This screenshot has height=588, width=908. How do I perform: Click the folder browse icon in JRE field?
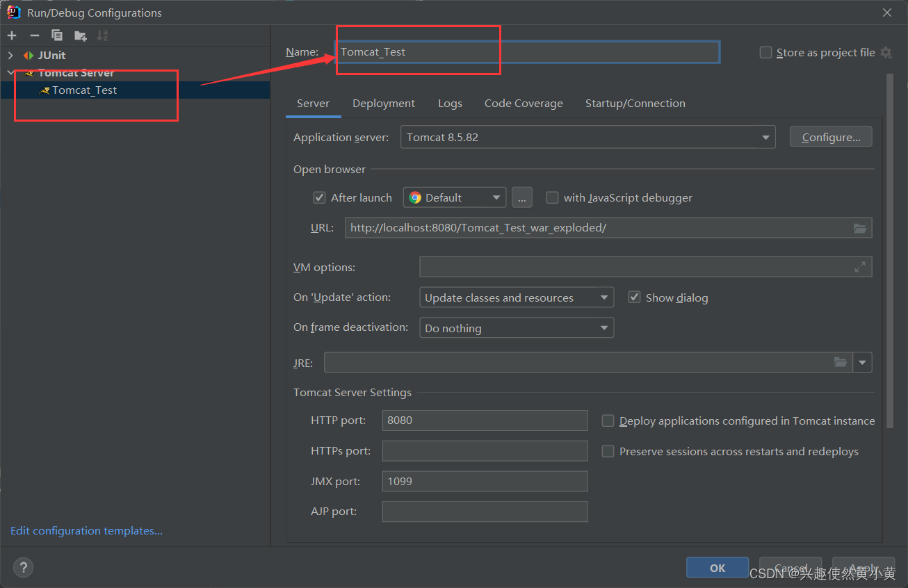pyautogui.click(x=841, y=362)
